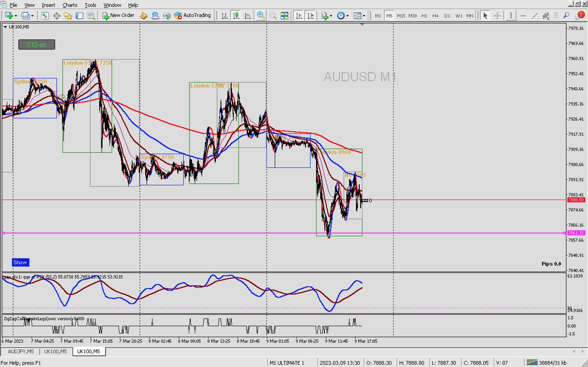
Task: Select the Crosshair cursor tool
Action: pos(497,16)
